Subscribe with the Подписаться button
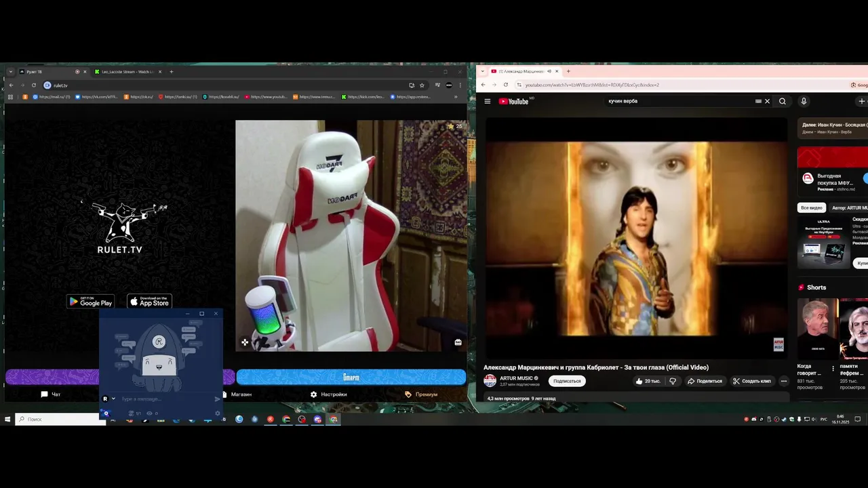 [x=567, y=381]
